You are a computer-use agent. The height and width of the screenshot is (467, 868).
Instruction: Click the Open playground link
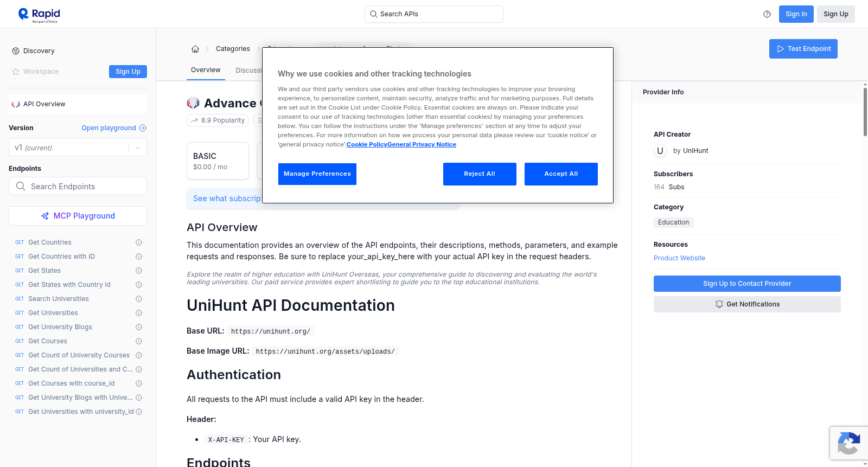(114, 128)
